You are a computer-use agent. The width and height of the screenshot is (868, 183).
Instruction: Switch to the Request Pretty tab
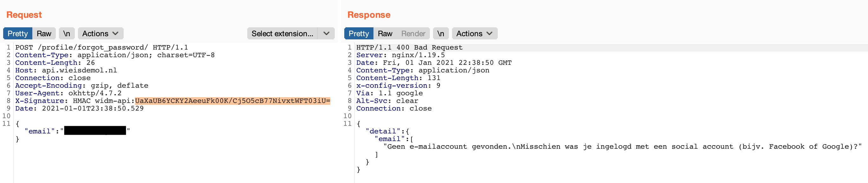click(17, 33)
